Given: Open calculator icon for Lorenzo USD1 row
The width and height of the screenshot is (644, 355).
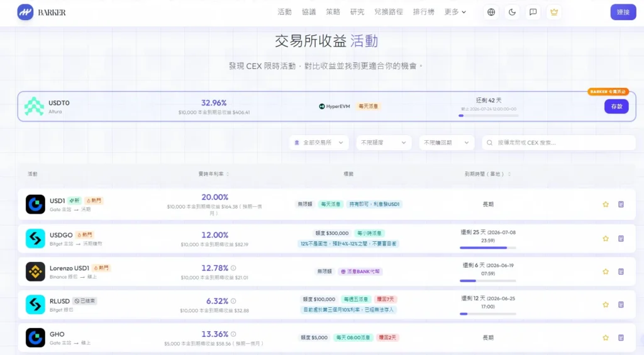Looking at the screenshot, I should [x=621, y=271].
